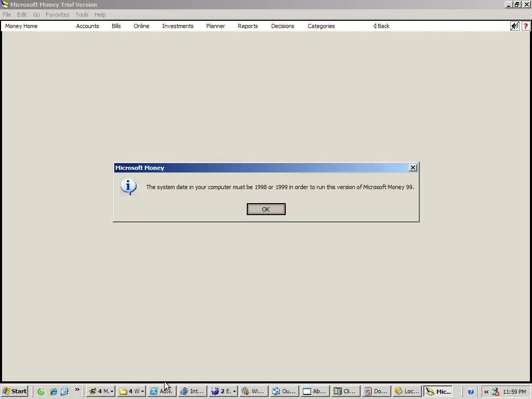The height and width of the screenshot is (399, 532).
Task: Launch the green quick launch icon
Action: click(41, 392)
